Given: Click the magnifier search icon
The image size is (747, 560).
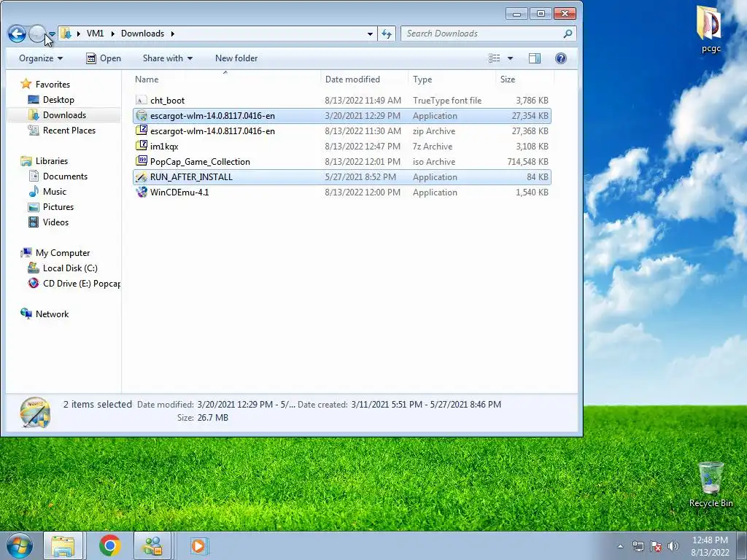Looking at the screenshot, I should tap(568, 34).
